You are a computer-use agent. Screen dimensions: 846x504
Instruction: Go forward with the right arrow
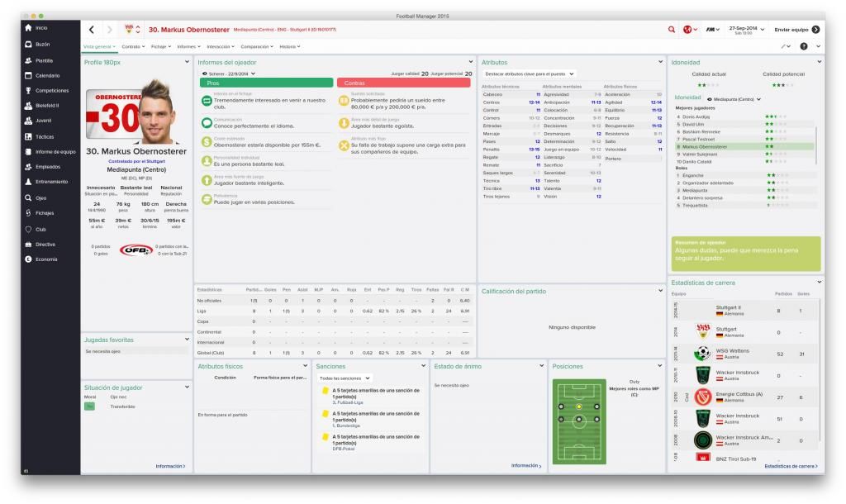110,30
